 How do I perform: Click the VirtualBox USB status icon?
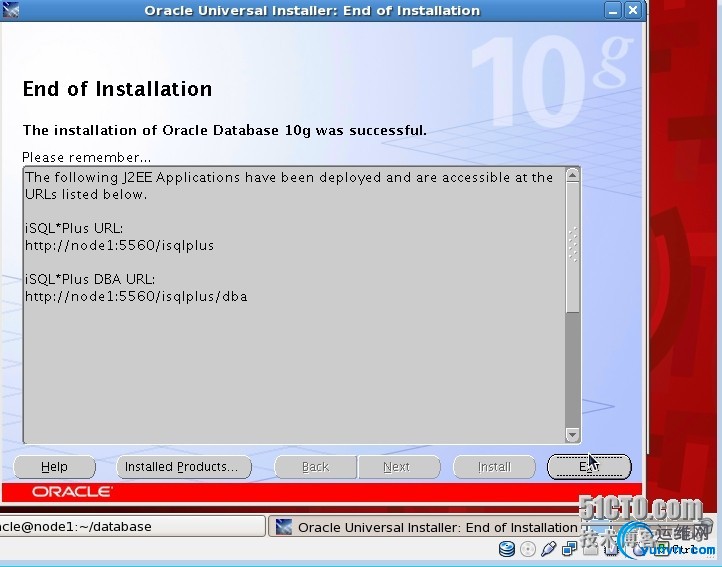click(548, 549)
